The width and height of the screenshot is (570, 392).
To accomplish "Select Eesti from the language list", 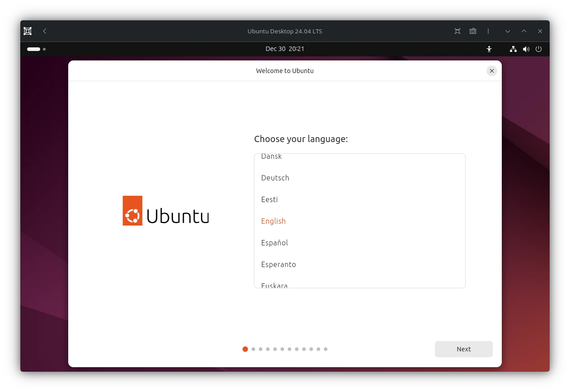I will (x=360, y=199).
